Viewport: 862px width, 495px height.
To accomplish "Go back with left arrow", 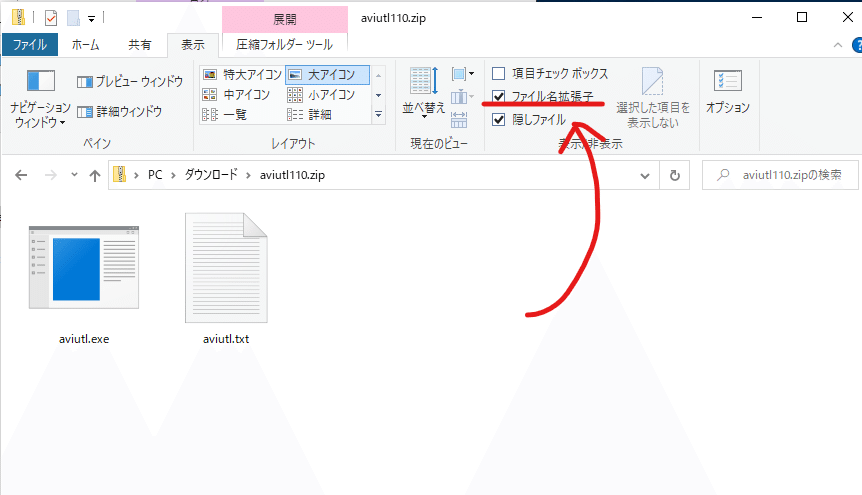I will (21, 175).
